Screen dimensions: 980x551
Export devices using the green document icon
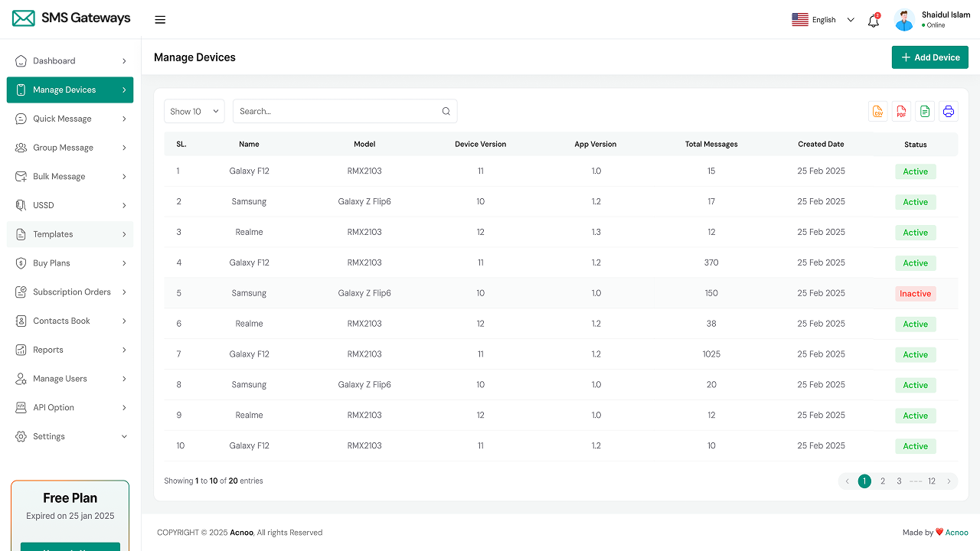924,111
